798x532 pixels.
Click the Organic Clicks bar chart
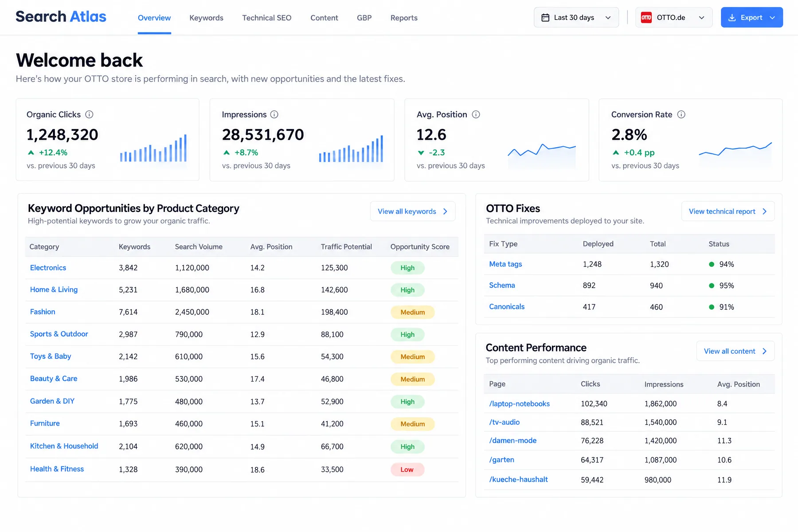click(x=153, y=148)
